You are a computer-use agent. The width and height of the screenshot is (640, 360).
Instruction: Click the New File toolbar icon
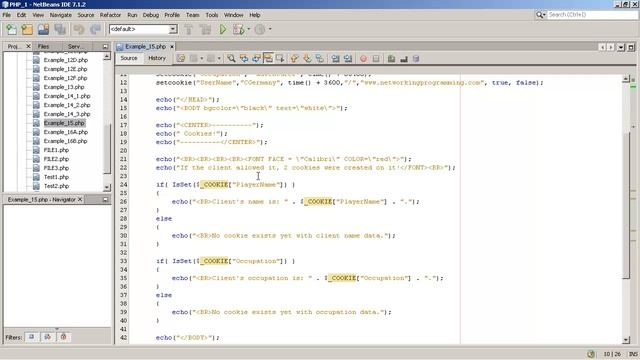11,29
